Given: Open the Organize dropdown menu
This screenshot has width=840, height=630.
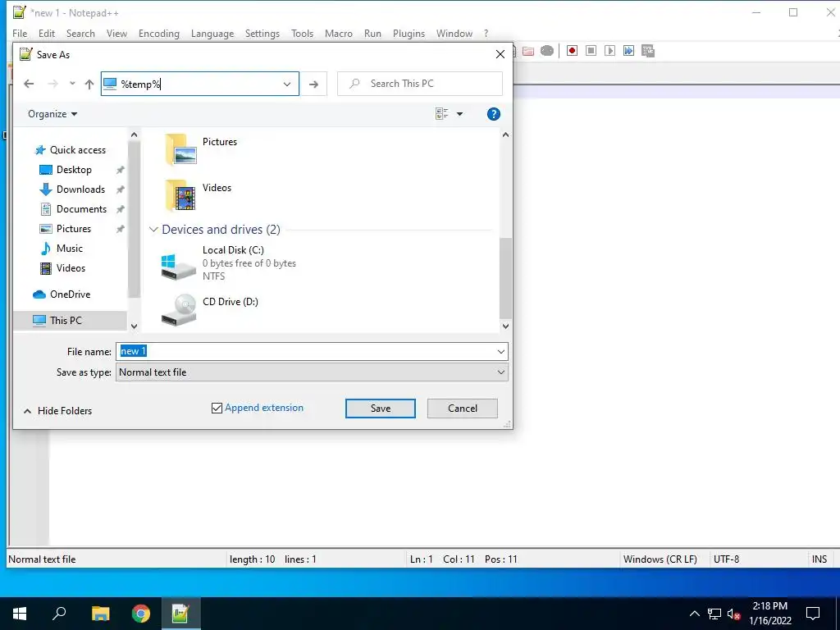Looking at the screenshot, I should (52, 114).
